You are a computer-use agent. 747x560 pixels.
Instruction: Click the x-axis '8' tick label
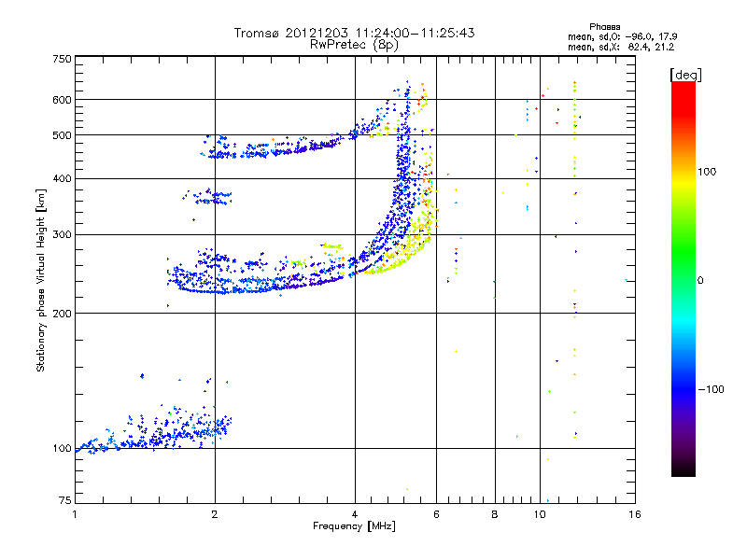[495, 514]
